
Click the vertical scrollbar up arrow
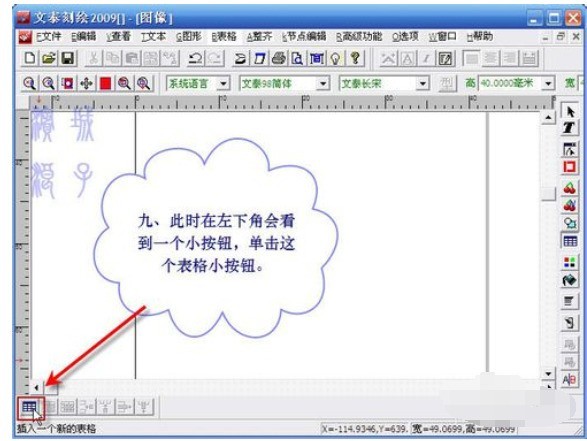click(548, 118)
